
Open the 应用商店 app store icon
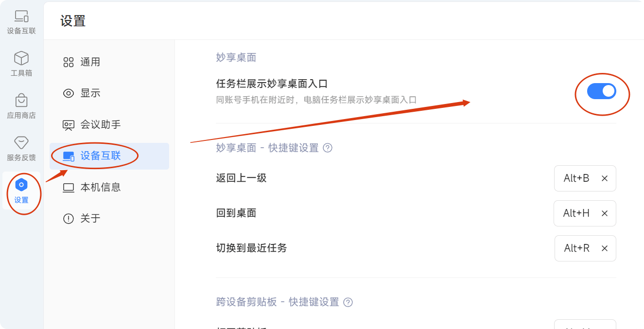pos(21,106)
